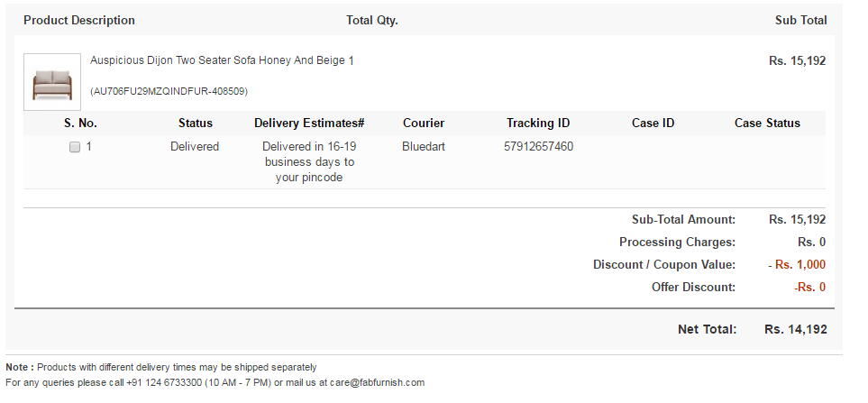
Task: Click the support phone number +91 124 6733300
Action: click(x=164, y=382)
